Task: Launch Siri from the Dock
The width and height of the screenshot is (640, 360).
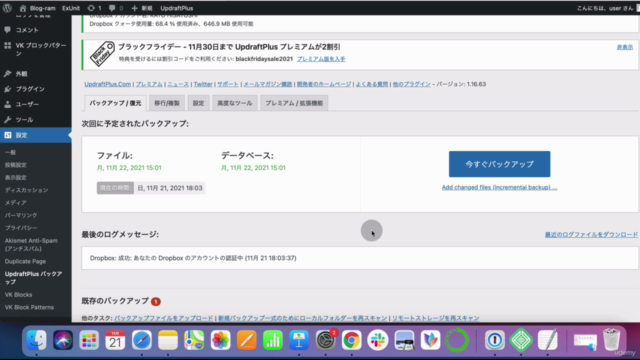Action: point(62,340)
